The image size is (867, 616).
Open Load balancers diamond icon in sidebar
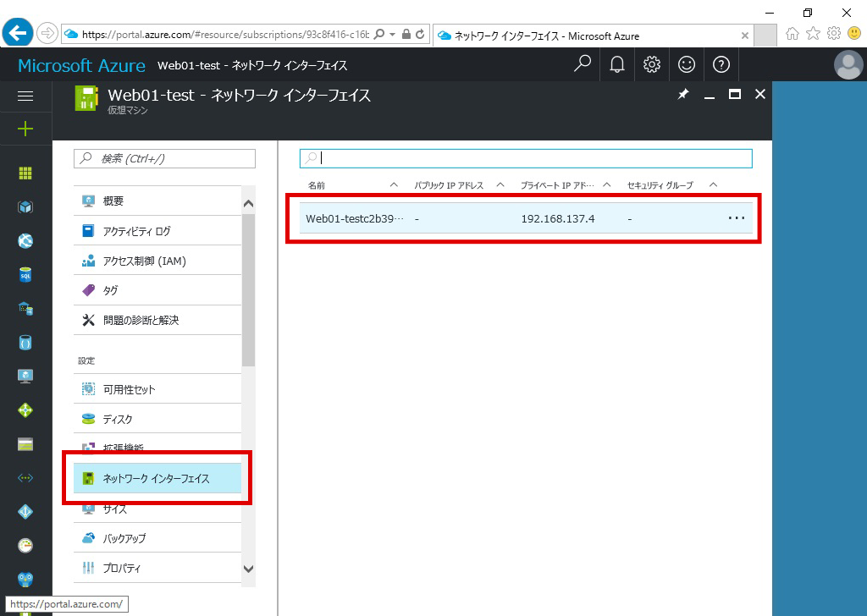(x=25, y=410)
